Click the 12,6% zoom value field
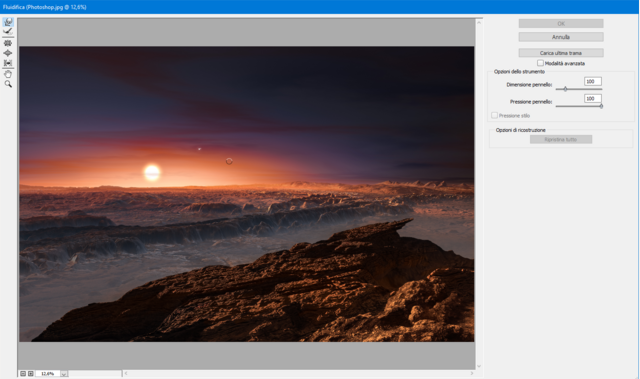640x379 pixels. pyautogui.click(x=48, y=374)
